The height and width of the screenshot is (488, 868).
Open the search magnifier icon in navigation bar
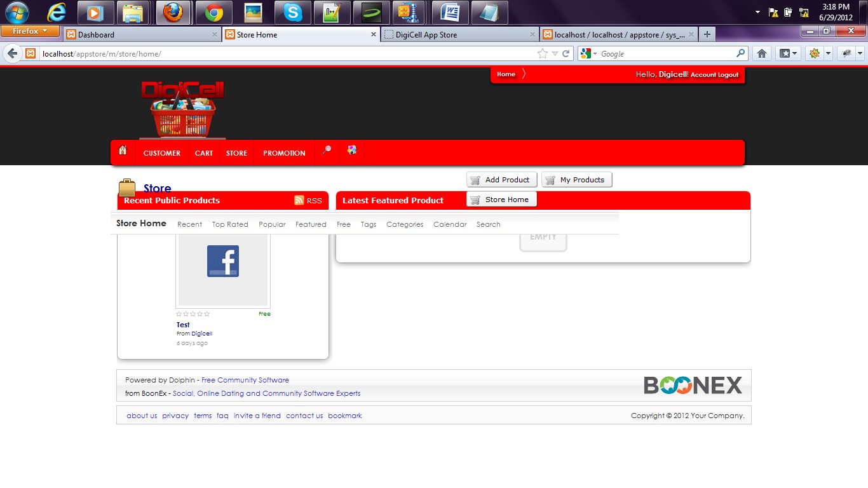(x=327, y=151)
